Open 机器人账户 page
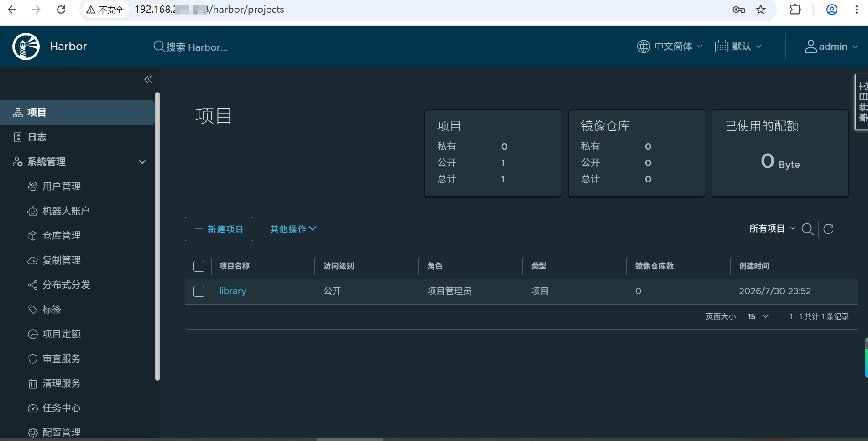 click(x=66, y=211)
